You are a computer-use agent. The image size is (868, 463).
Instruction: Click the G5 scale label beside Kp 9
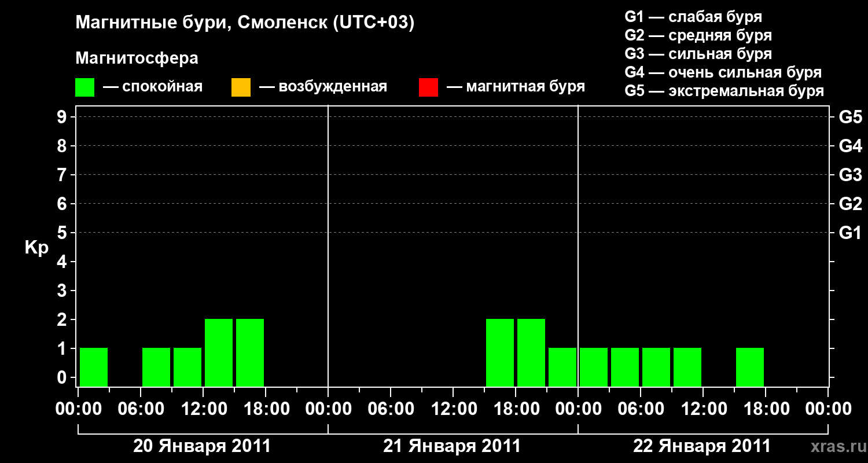850,117
